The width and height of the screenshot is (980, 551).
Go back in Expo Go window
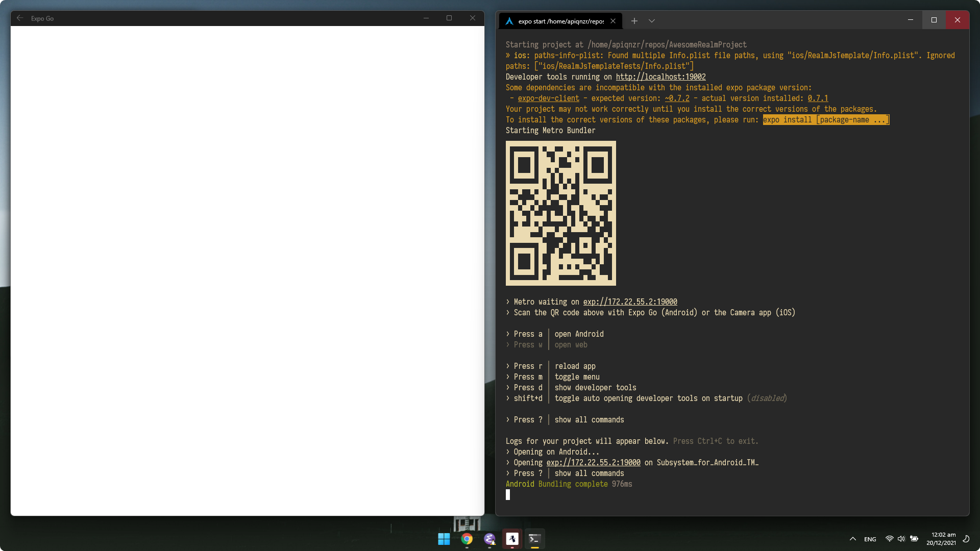pyautogui.click(x=20, y=18)
